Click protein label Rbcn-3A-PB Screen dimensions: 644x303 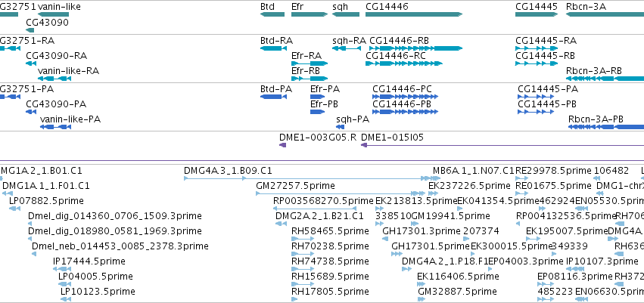click(x=596, y=119)
